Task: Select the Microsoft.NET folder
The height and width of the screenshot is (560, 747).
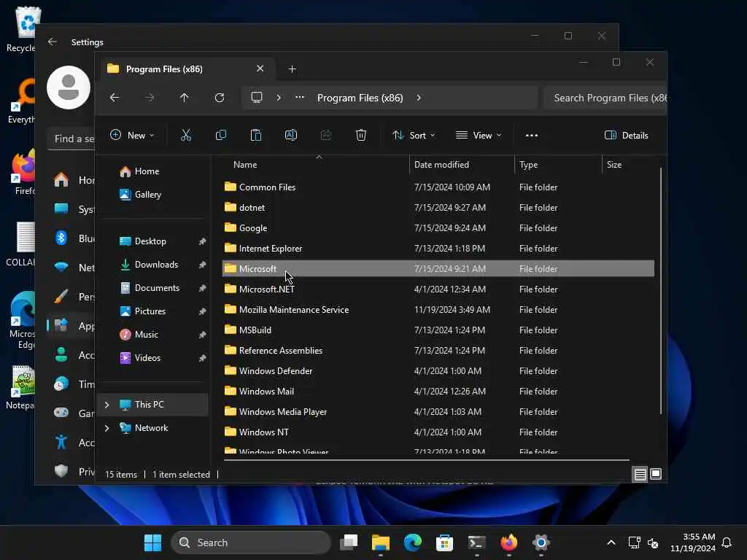Action: (x=438, y=289)
